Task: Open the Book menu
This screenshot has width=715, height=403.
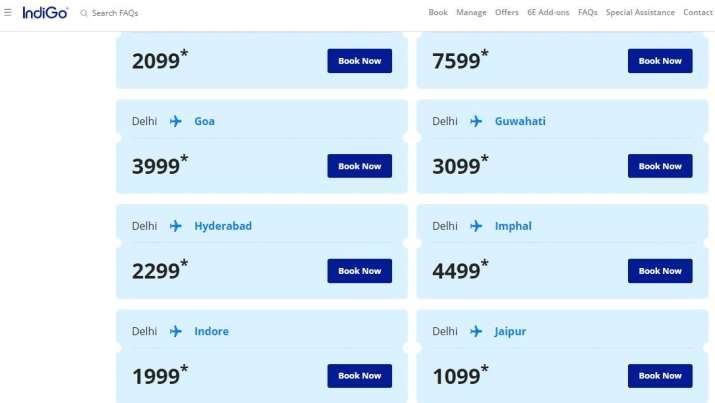Action: click(438, 13)
